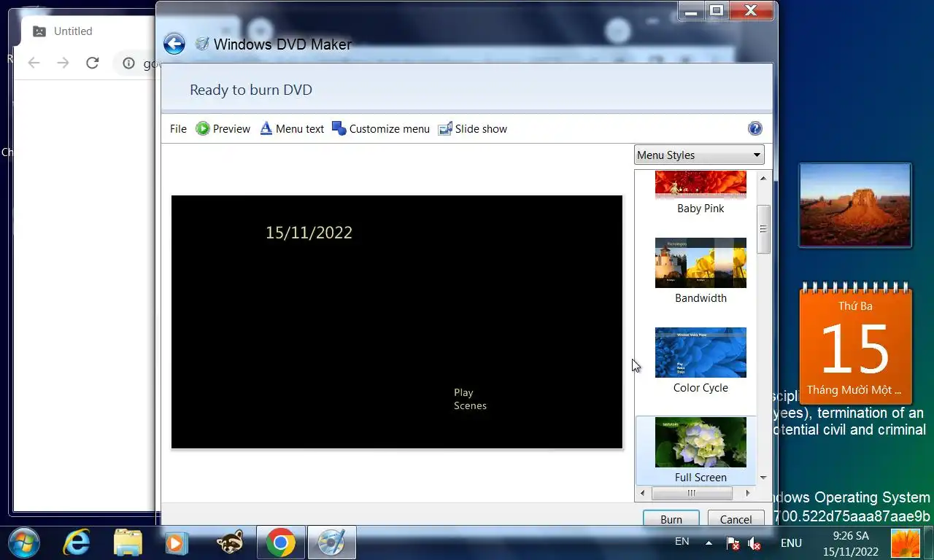Viewport: 934px width, 560px height.
Task: Click Chrome's back navigation arrow
Action: pos(34,63)
